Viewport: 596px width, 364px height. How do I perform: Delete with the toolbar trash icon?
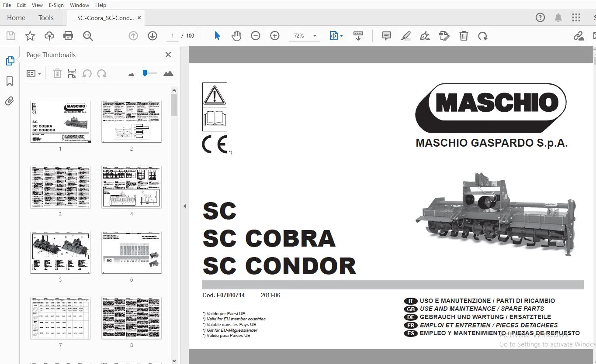(464, 36)
